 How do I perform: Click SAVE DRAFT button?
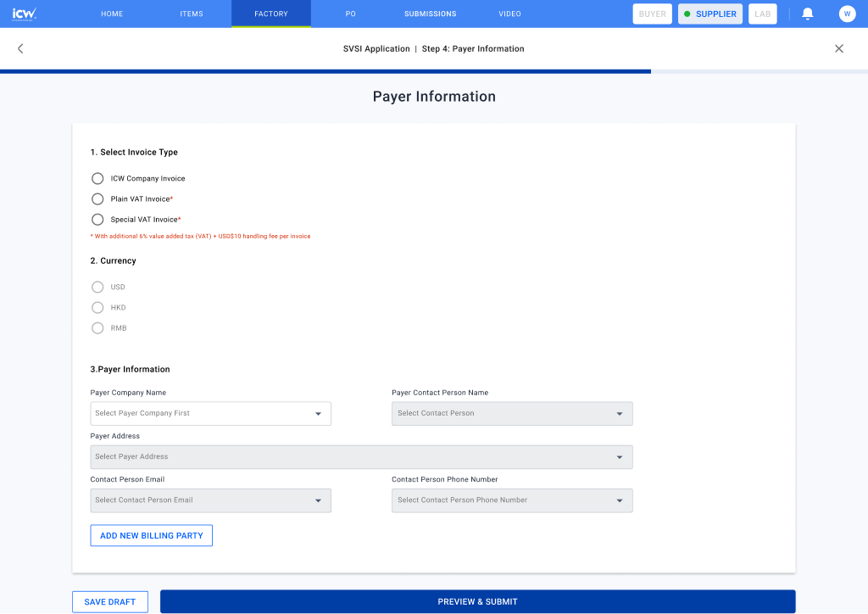pos(109,602)
